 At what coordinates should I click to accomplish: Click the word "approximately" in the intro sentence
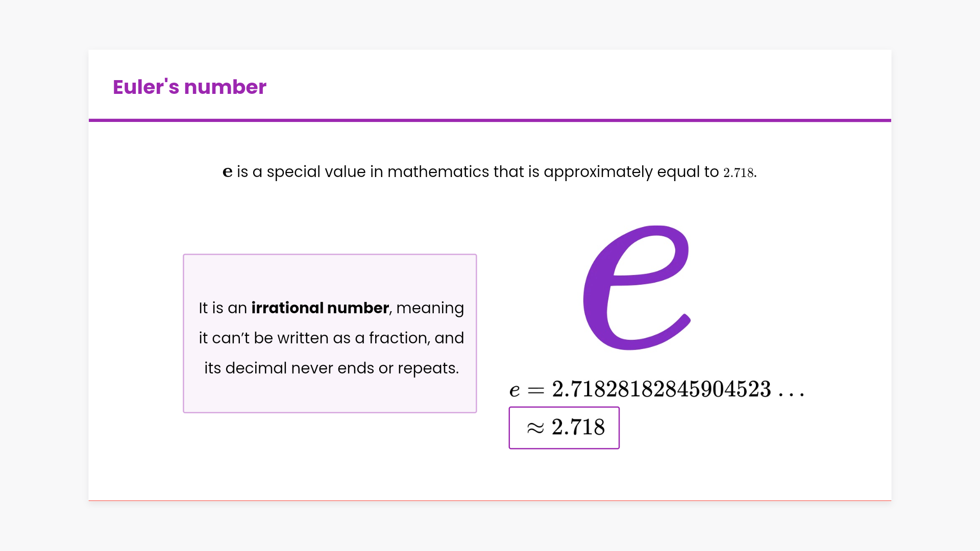[598, 172]
